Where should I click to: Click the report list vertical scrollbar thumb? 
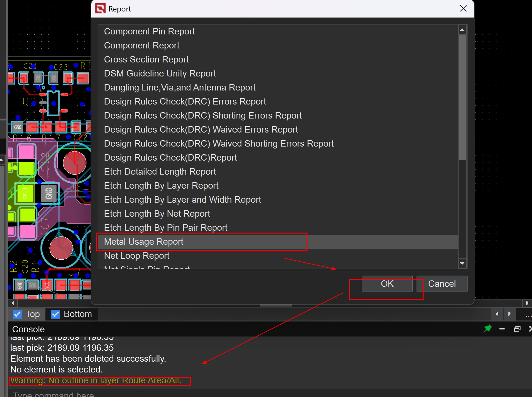point(462,97)
